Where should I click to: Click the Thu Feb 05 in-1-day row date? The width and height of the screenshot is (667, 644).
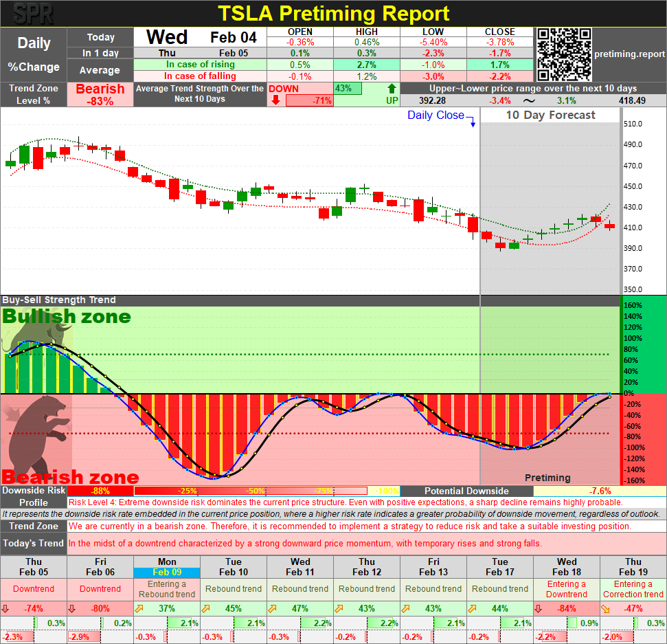[201, 53]
